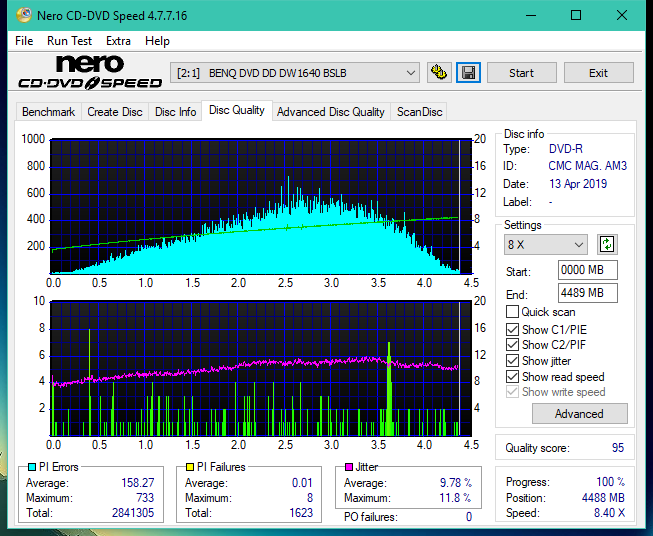
Task: Click the drive options icon next to drive selector
Action: 439,73
